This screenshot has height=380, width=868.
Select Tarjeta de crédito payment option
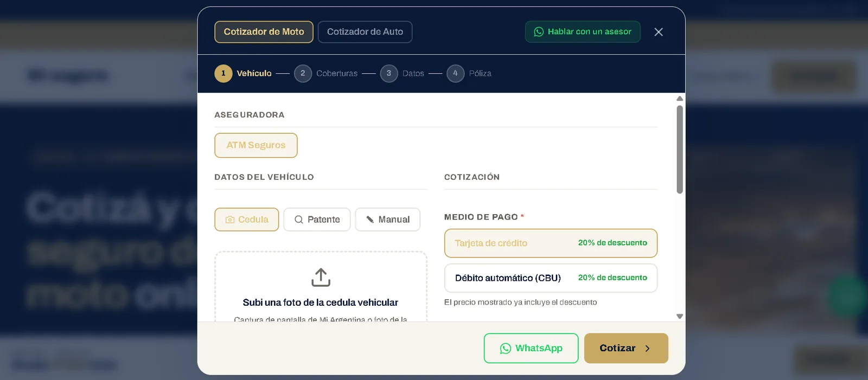pyautogui.click(x=551, y=243)
